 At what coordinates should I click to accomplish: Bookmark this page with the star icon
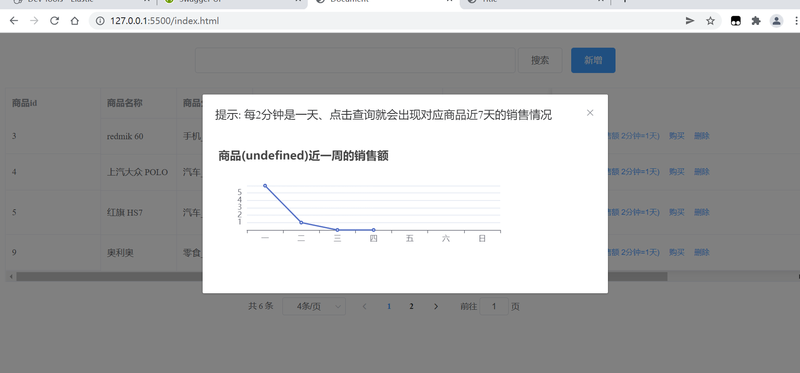710,21
